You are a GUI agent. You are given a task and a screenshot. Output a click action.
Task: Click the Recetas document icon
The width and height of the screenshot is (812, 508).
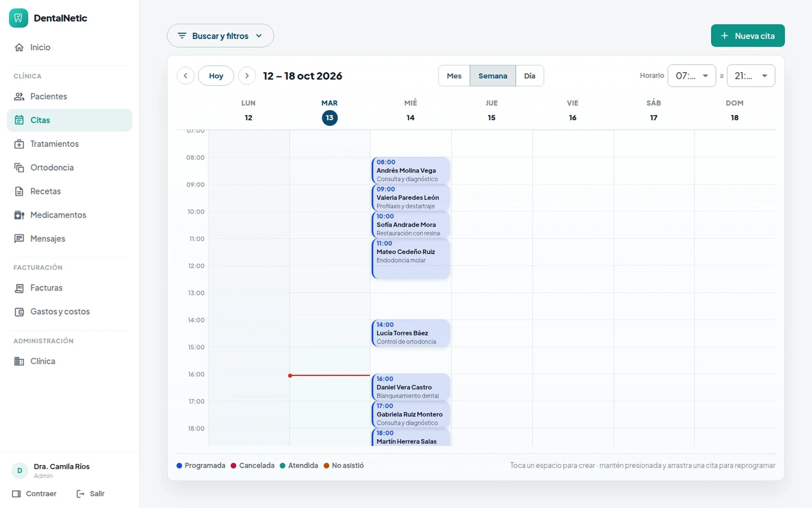19,191
